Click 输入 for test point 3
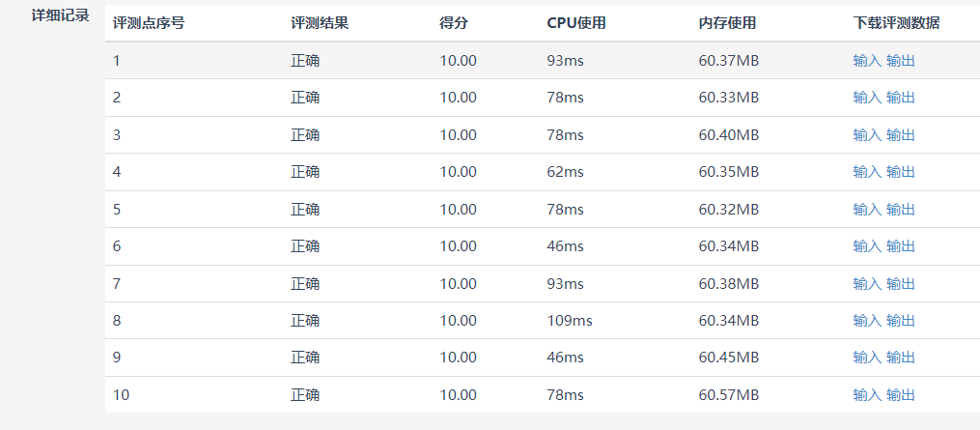This screenshot has width=980, height=430. click(x=867, y=135)
